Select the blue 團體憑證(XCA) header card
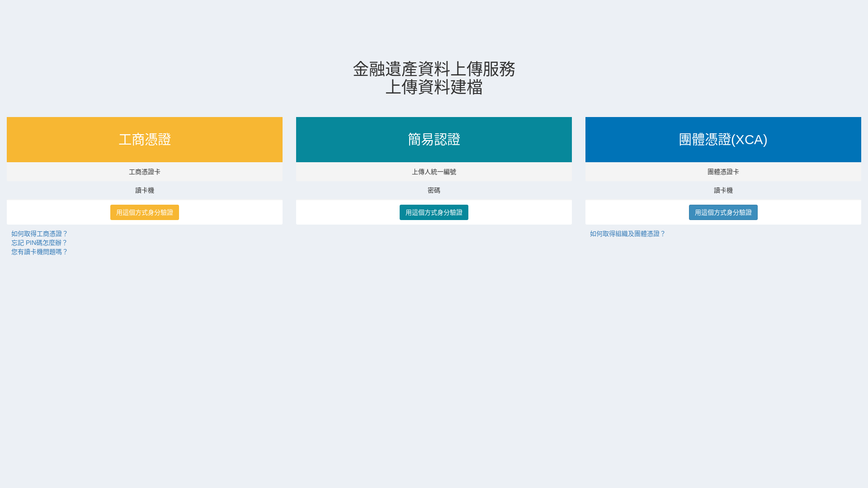The width and height of the screenshot is (868, 488). (723, 140)
